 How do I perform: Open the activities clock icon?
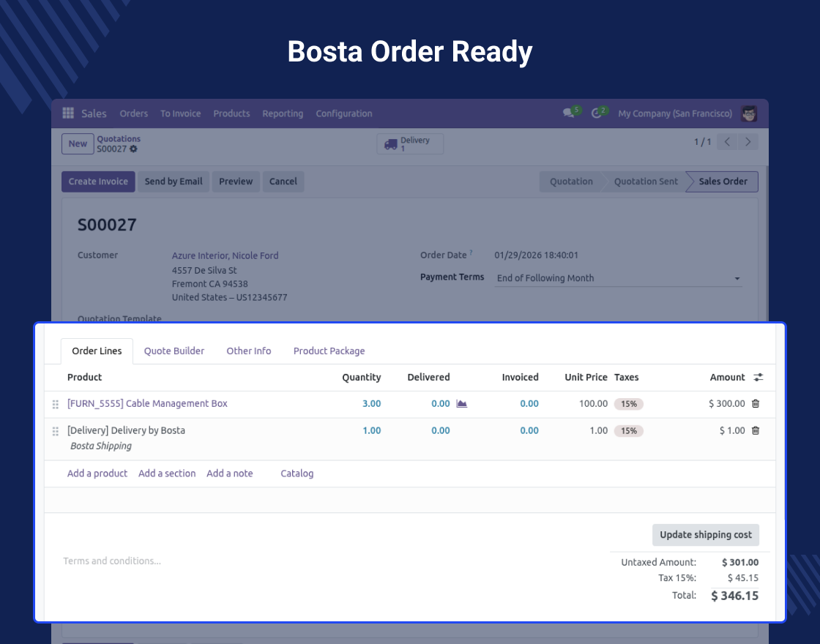(x=596, y=113)
